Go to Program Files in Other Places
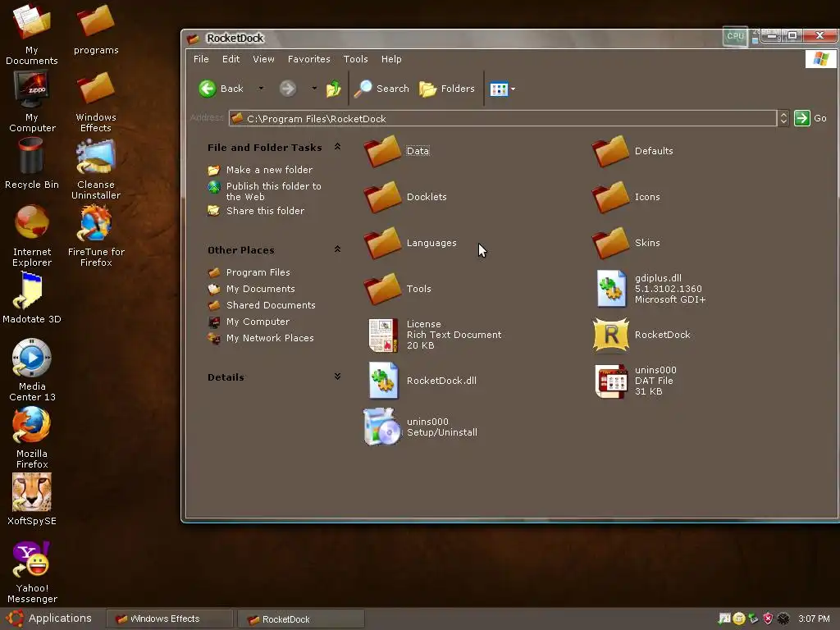The height and width of the screenshot is (630, 840). (258, 272)
